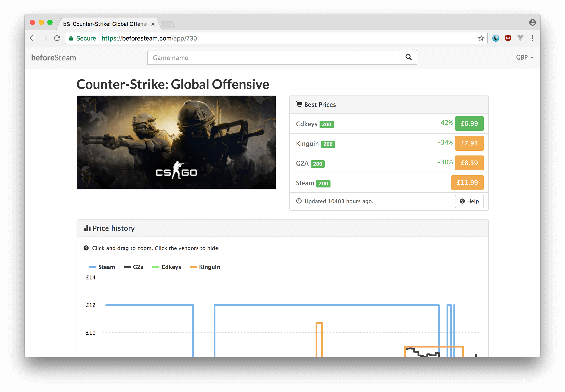
Task: Buy from Kinguin at £7.91
Action: [469, 143]
